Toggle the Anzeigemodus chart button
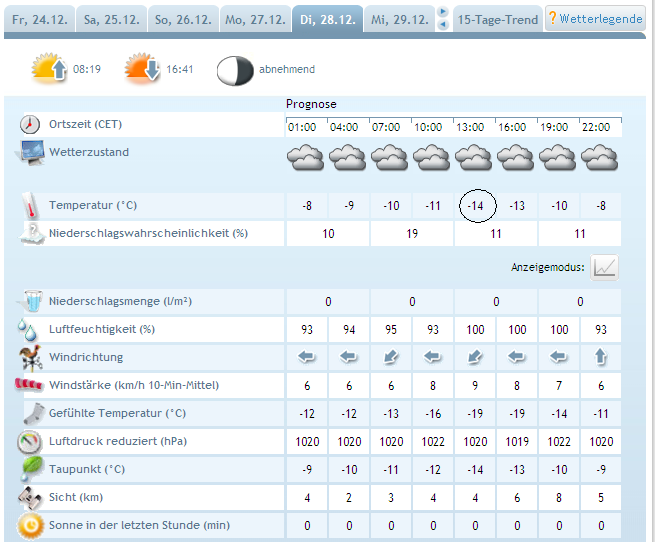The image size is (655, 542). (604, 267)
